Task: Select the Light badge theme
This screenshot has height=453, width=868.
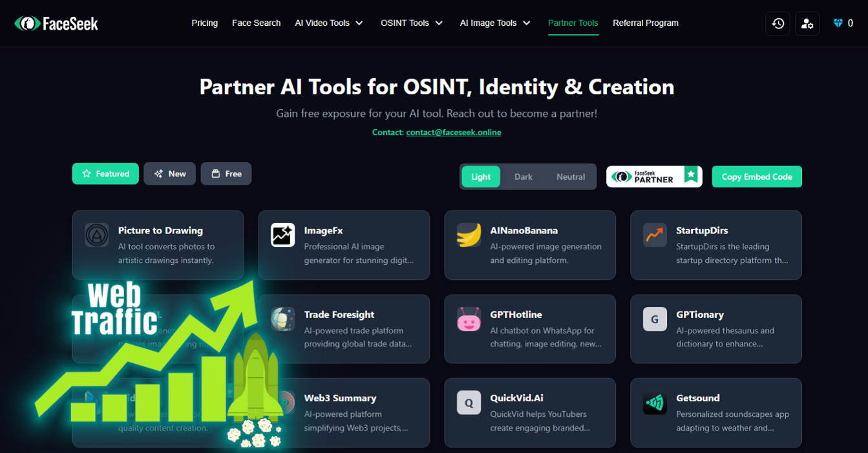Action: point(481,176)
